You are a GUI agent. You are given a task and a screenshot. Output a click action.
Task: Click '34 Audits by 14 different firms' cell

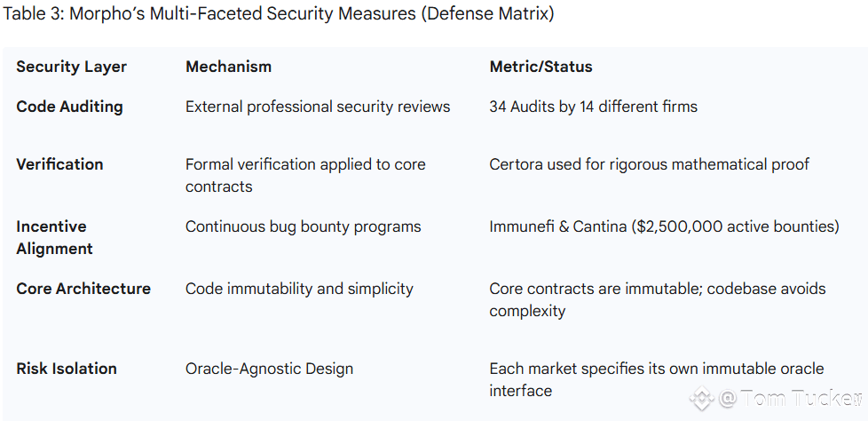coord(594,107)
